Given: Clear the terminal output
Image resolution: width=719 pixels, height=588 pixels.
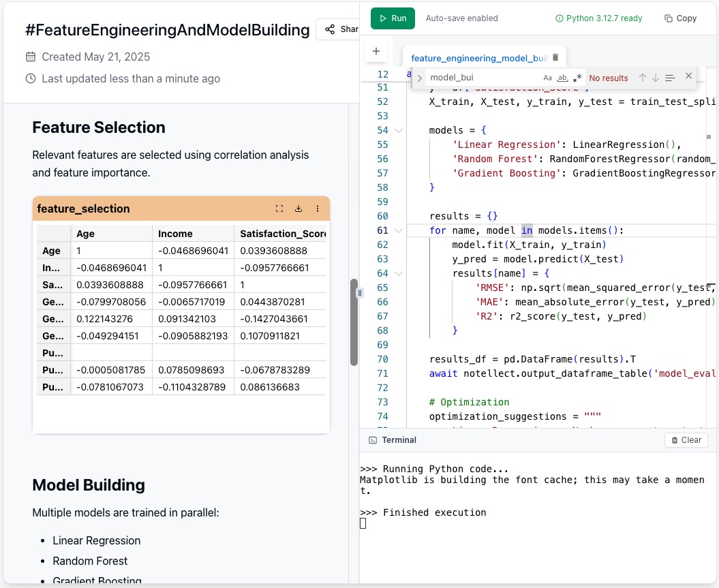Looking at the screenshot, I should click(686, 440).
